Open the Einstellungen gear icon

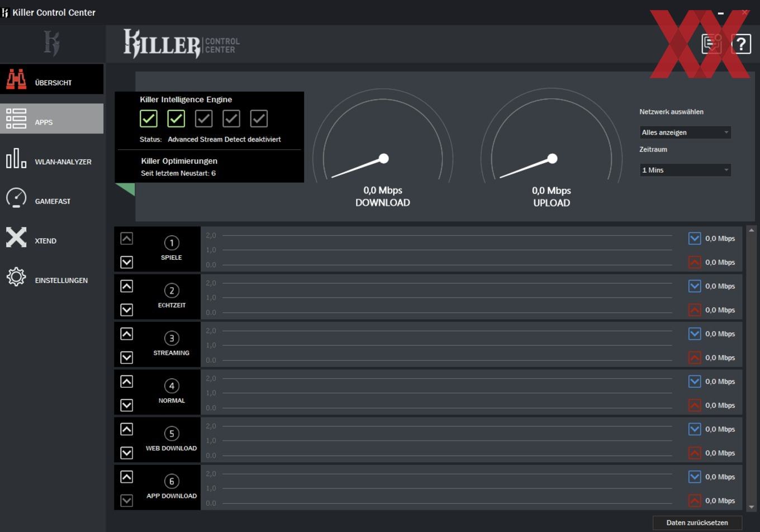click(x=16, y=277)
